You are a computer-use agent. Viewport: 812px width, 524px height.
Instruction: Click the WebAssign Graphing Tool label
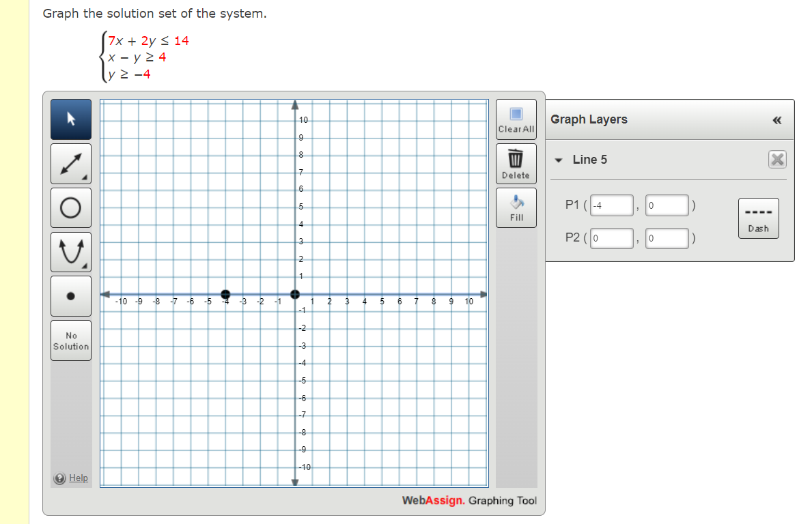(469, 501)
